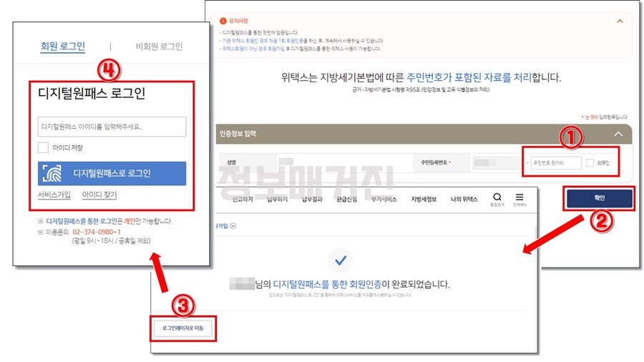Open the 신고하기 menu
The image size is (644, 362).
pyautogui.click(x=243, y=200)
